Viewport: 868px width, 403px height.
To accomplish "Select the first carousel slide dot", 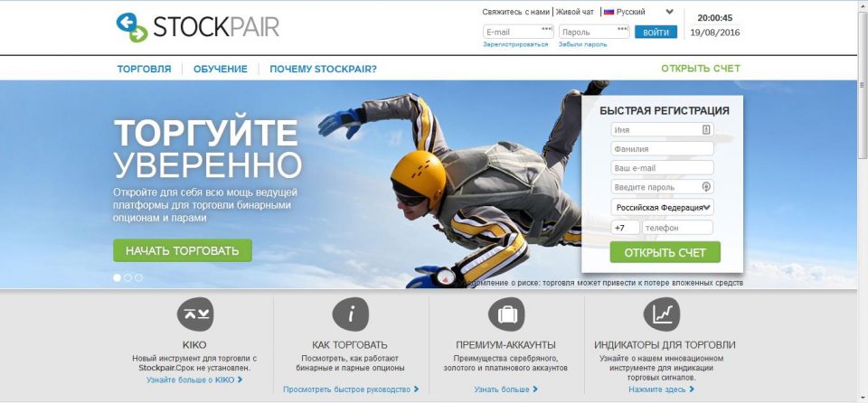I will click(x=117, y=278).
